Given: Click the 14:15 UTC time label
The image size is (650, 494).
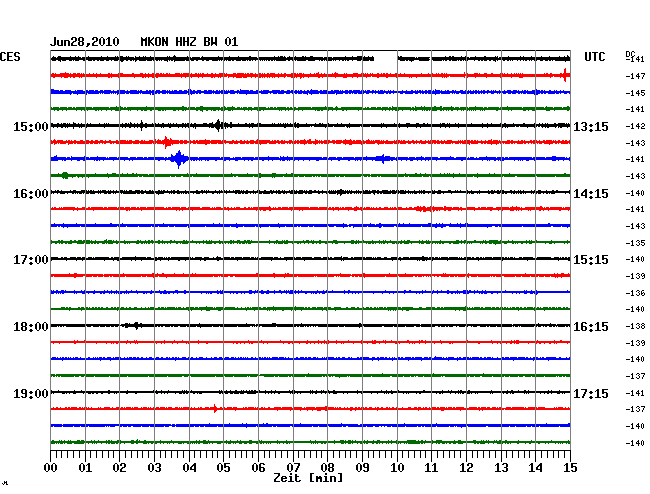Looking at the screenshot, I should point(591,194).
